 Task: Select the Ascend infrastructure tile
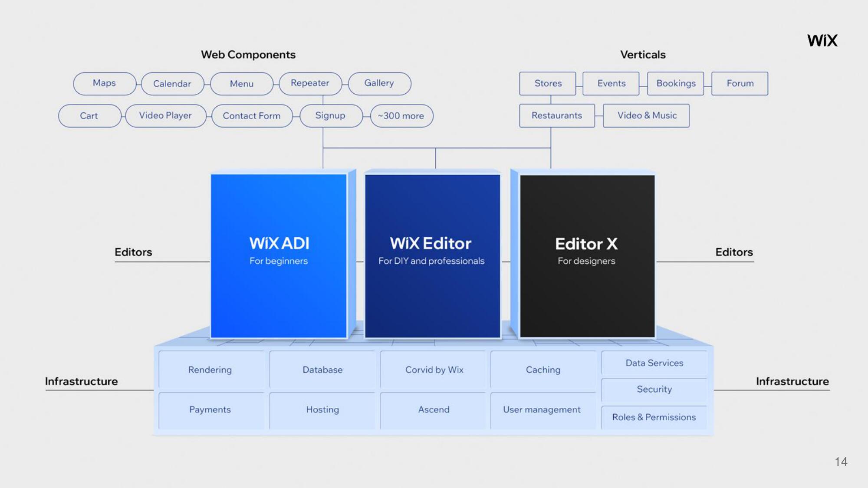coord(434,409)
